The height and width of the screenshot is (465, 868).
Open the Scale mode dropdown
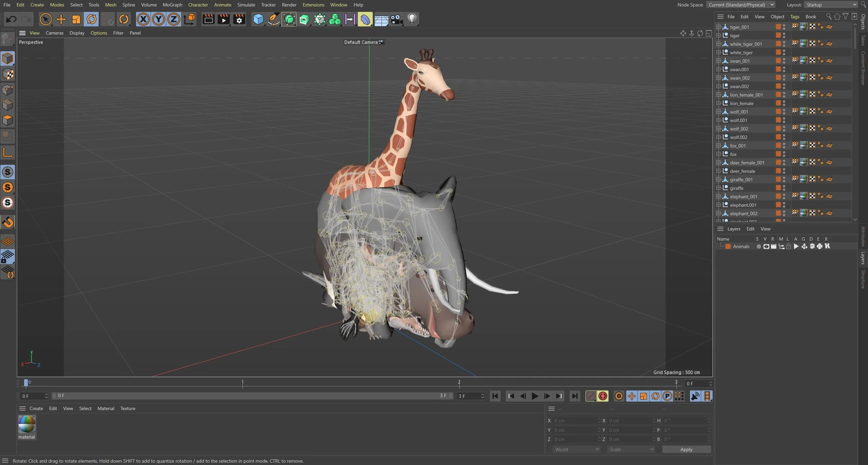pyautogui.click(x=631, y=449)
